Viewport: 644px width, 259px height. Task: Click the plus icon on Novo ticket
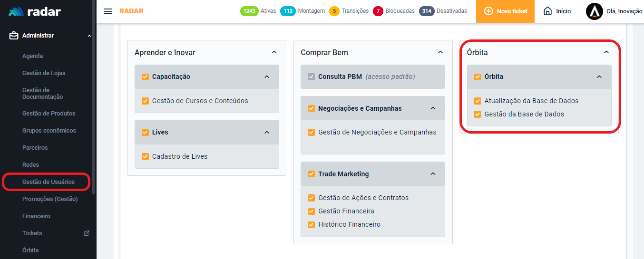[x=488, y=11]
